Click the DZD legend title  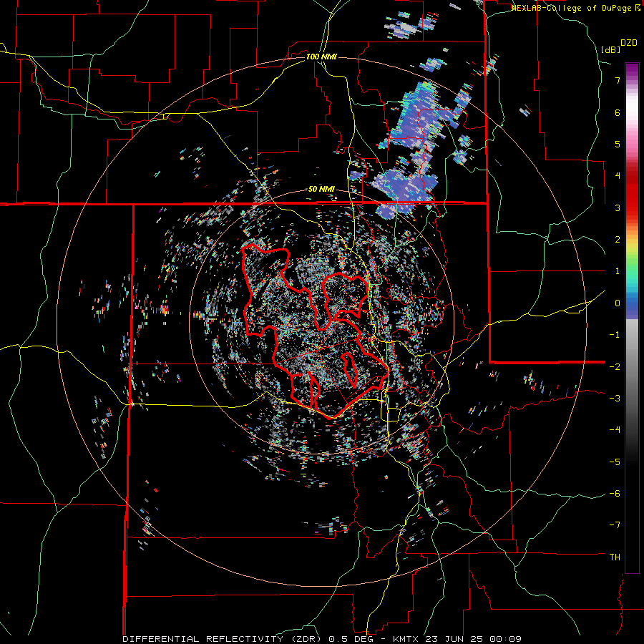629,43
